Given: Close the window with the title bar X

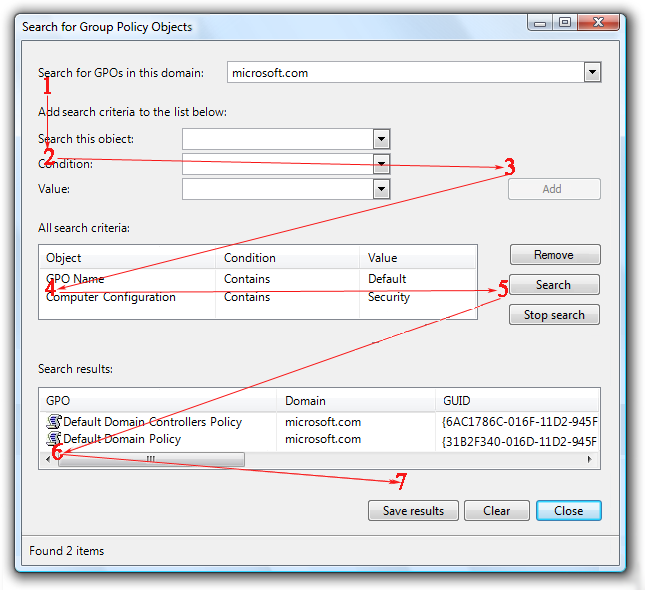Looking at the screenshot, I should coord(598,23).
